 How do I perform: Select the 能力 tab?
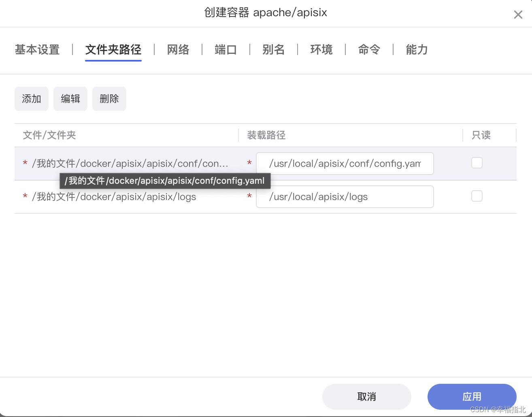(x=417, y=50)
